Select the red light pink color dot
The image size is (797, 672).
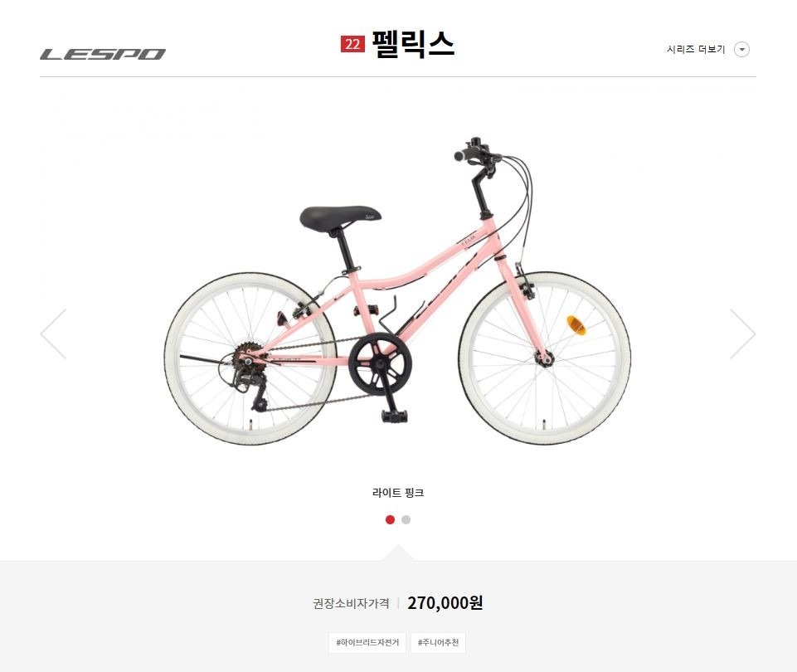pyautogui.click(x=390, y=519)
